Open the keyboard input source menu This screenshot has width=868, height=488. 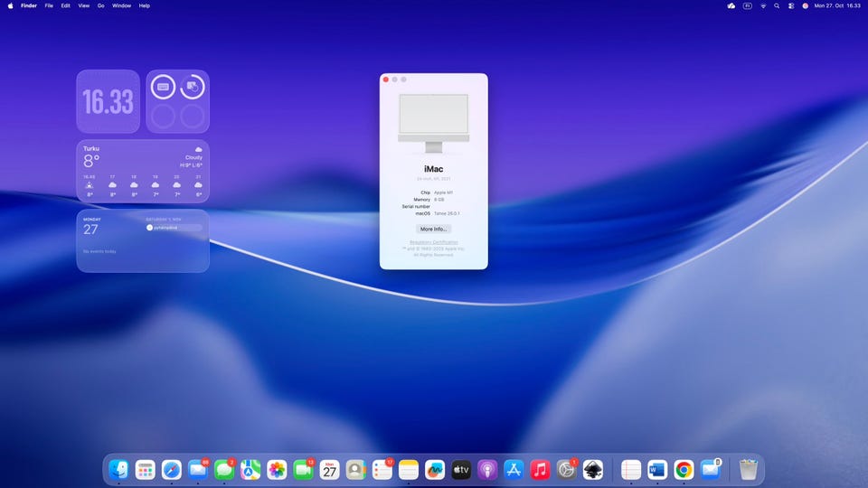[x=748, y=5]
